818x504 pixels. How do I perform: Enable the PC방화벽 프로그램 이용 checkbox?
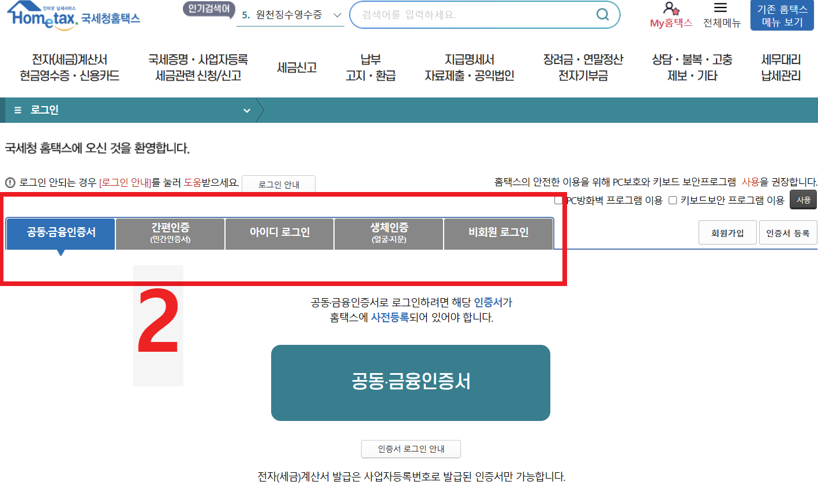pyautogui.click(x=558, y=200)
